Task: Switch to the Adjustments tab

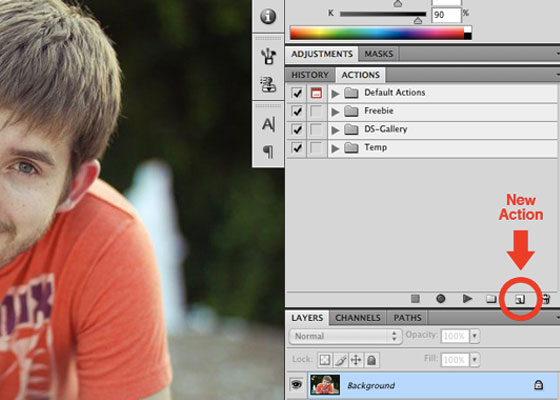Action: [322, 54]
